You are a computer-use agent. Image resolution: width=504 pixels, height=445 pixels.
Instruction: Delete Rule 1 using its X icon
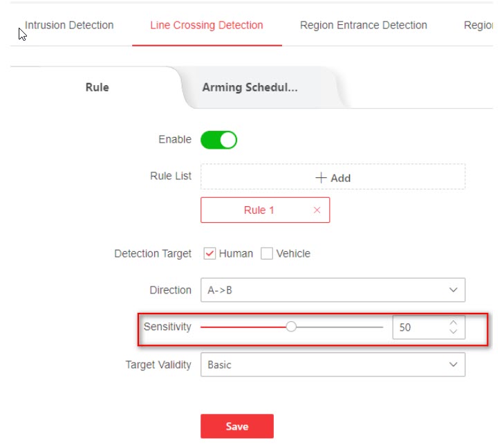317,210
